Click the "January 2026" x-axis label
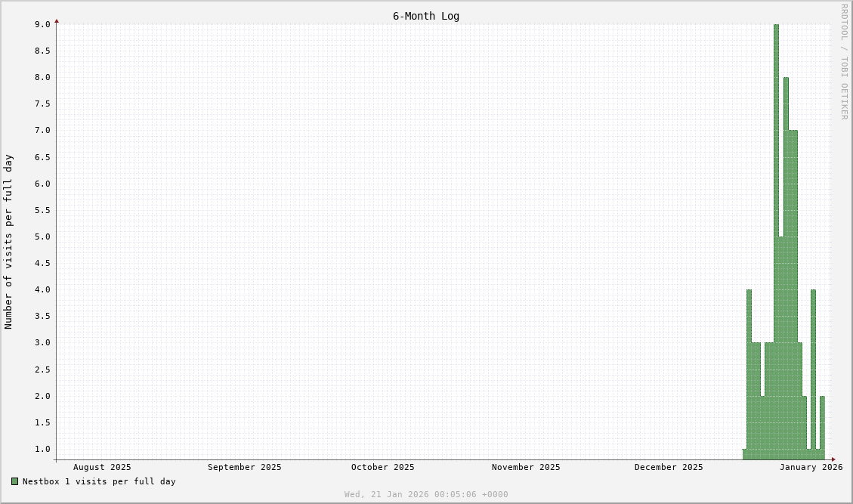The image size is (853, 504). tap(811, 467)
